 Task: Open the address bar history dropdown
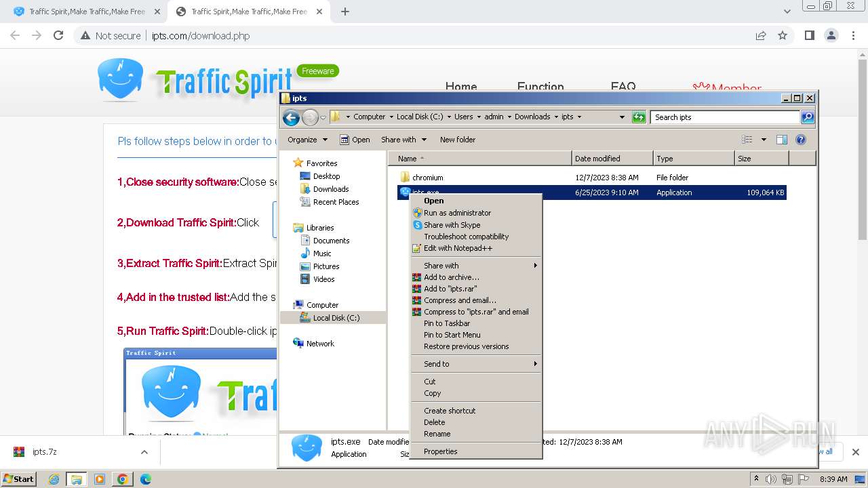tap(622, 117)
